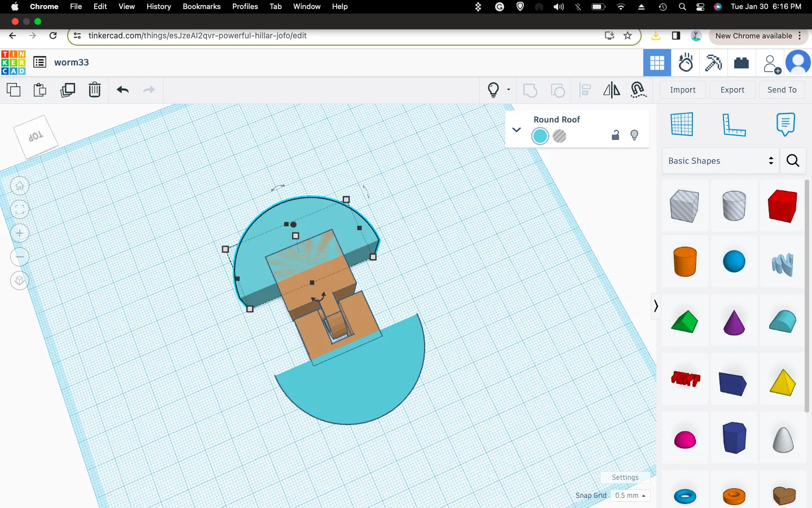Open Snap Grid 0.5 mm dropdown
Screen dimensions: 812x508
(630, 496)
